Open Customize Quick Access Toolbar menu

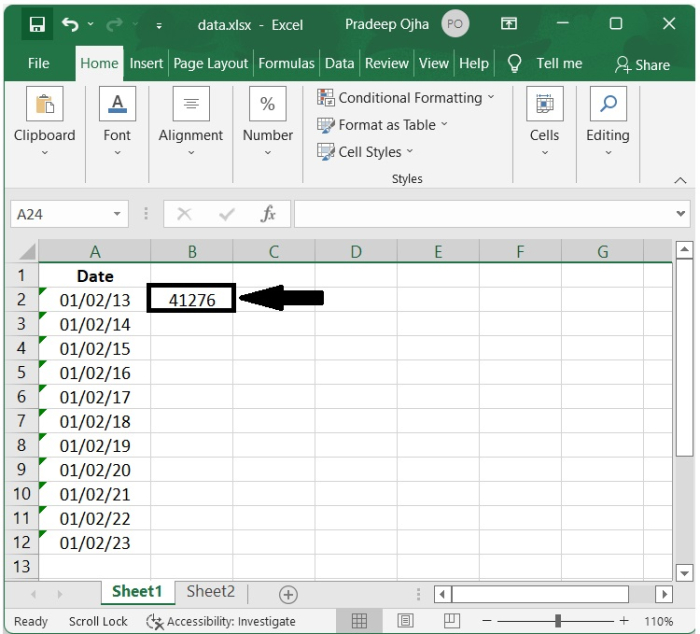click(158, 26)
